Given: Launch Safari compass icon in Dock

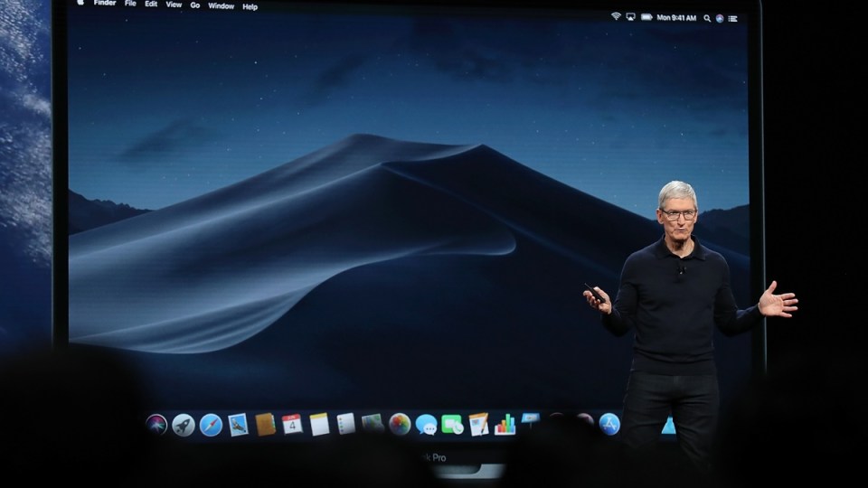Looking at the screenshot, I should [211, 425].
